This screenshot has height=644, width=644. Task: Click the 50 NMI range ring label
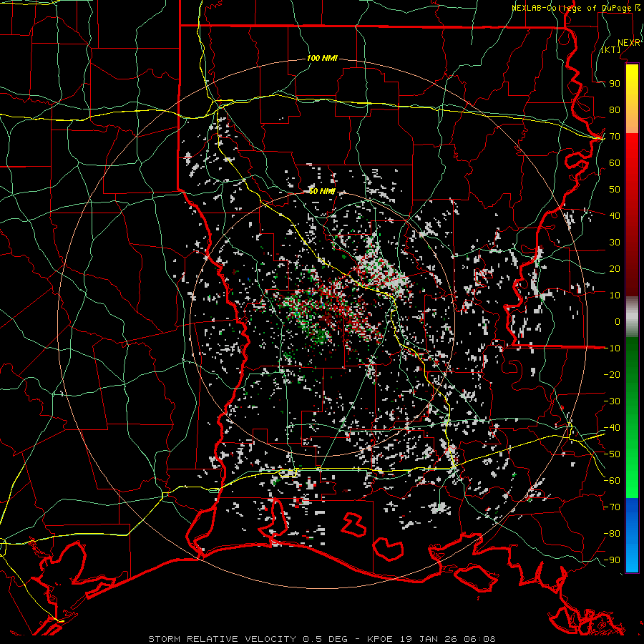tap(322, 191)
